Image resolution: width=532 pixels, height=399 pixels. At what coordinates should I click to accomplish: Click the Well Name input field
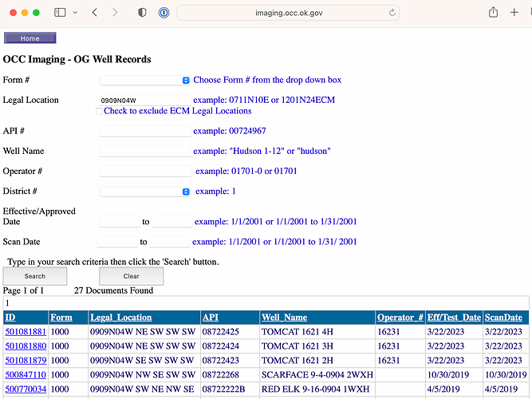coord(145,151)
